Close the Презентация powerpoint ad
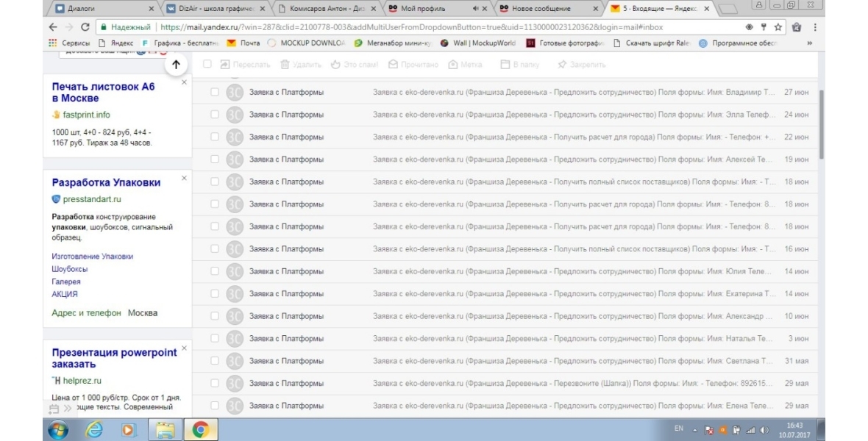Viewport: 868px width, 441px height. 185,348
